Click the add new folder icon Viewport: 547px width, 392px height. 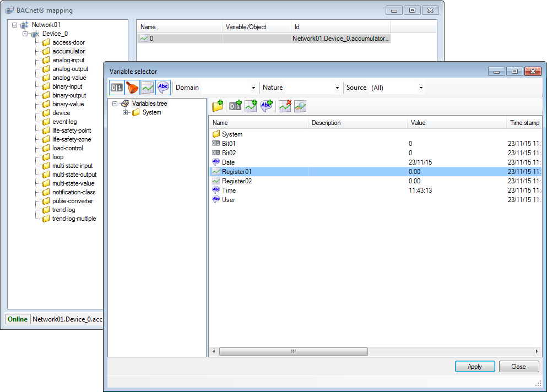(x=218, y=106)
